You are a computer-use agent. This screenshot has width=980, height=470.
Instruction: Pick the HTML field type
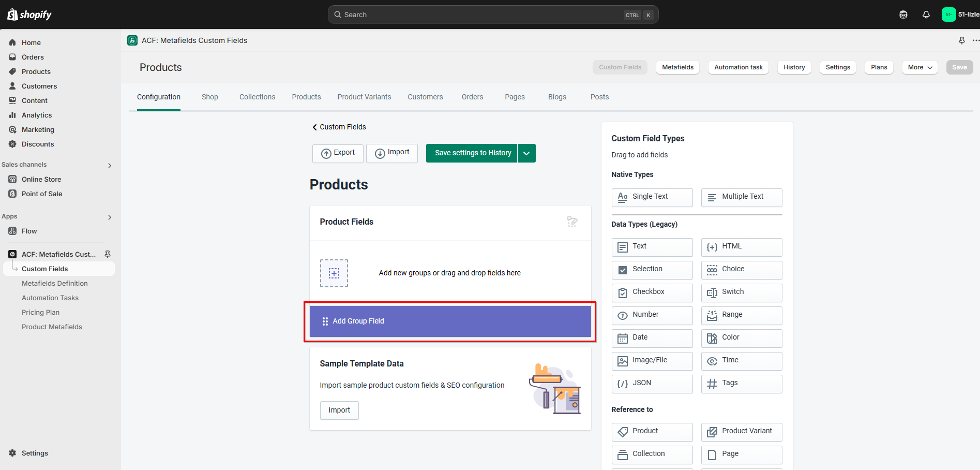742,247
